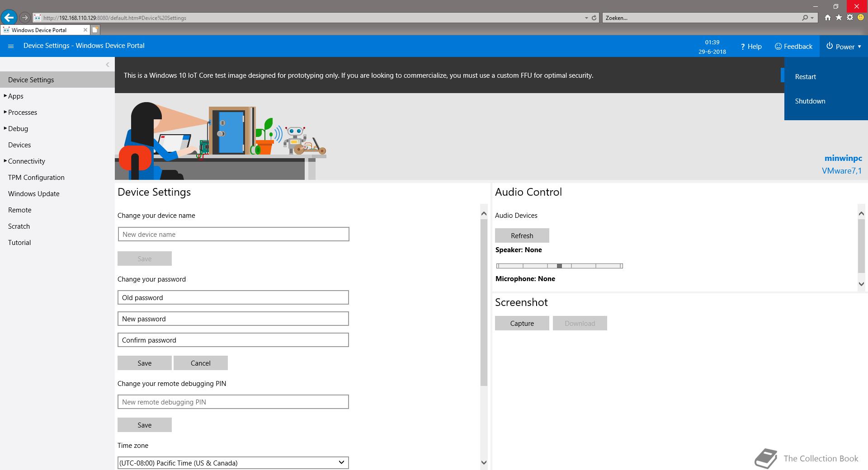
Task: Click up arrow of Device Settings scrollbar
Action: click(484, 213)
